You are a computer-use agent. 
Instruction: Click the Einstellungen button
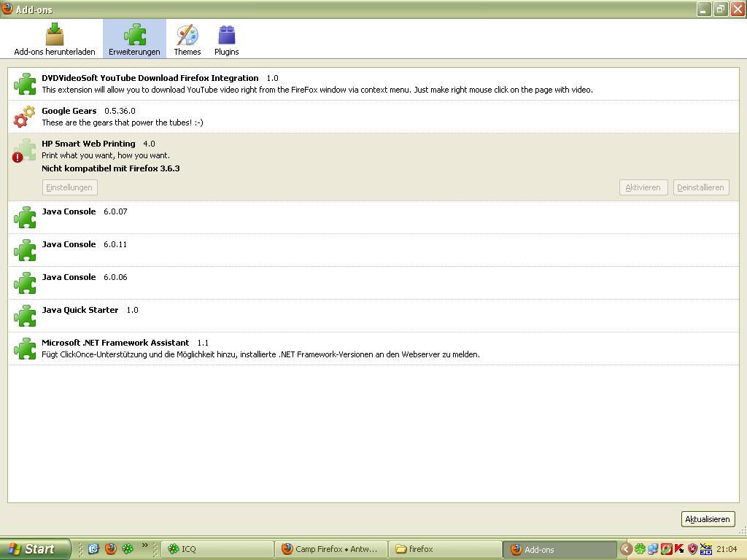69,187
